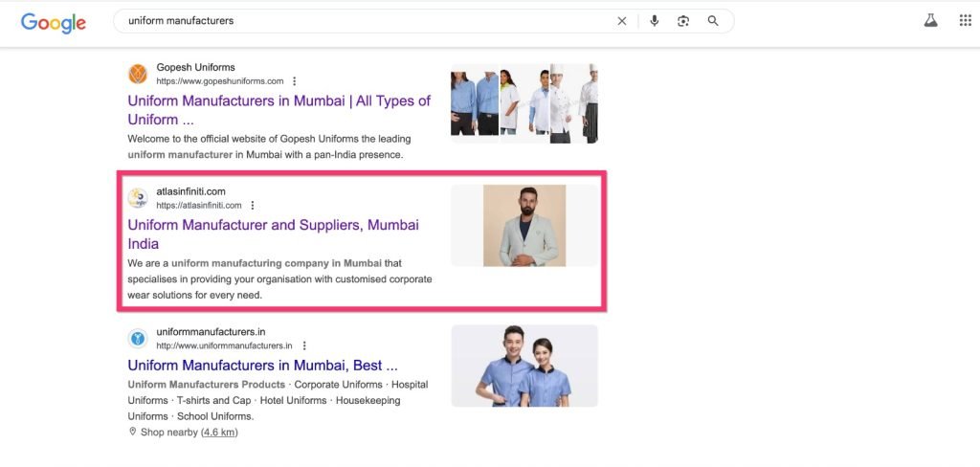Open more options for atlasinfiniti.com result

click(x=253, y=206)
